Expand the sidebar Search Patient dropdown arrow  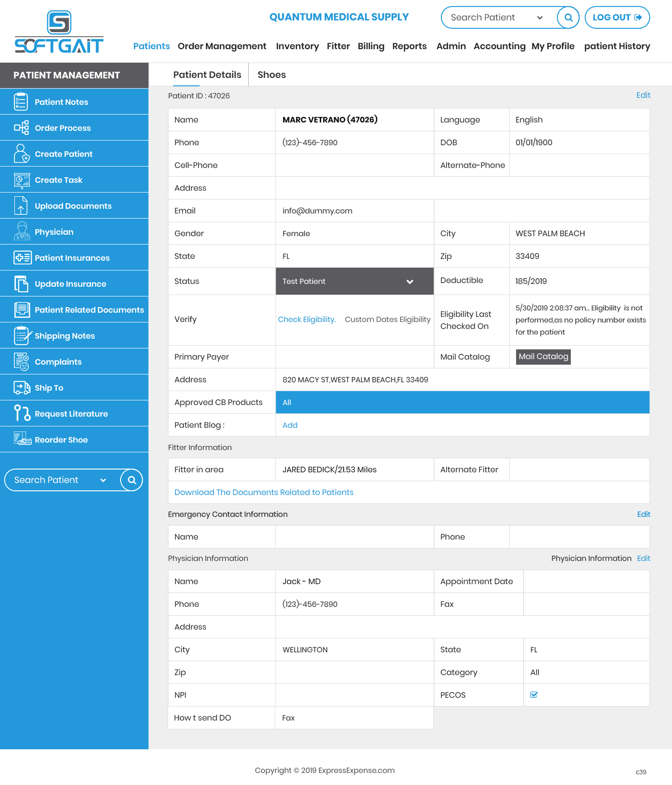[103, 480]
